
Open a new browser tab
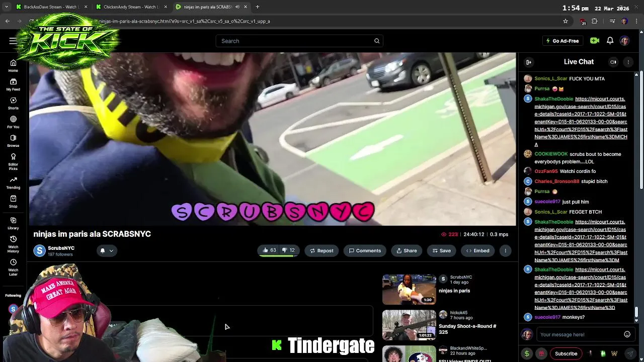tap(258, 7)
